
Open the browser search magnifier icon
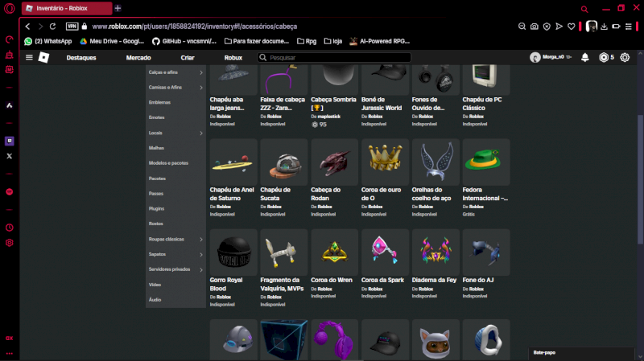[x=584, y=9]
